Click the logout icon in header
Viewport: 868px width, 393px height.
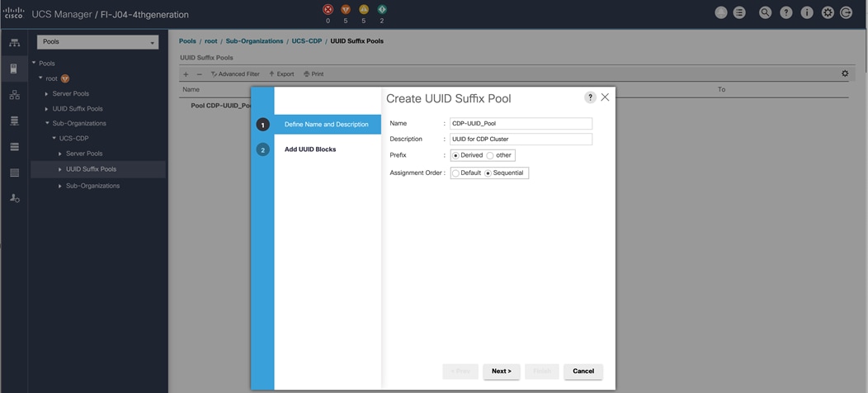pyautogui.click(x=846, y=12)
